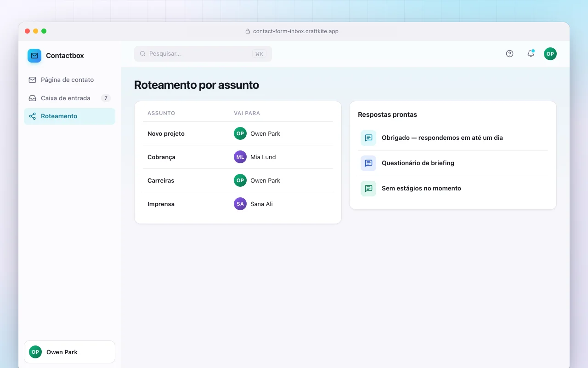Viewport: 588px width, 368px height.
Task: Open the OP profile avatar in top bar
Action: pos(550,54)
